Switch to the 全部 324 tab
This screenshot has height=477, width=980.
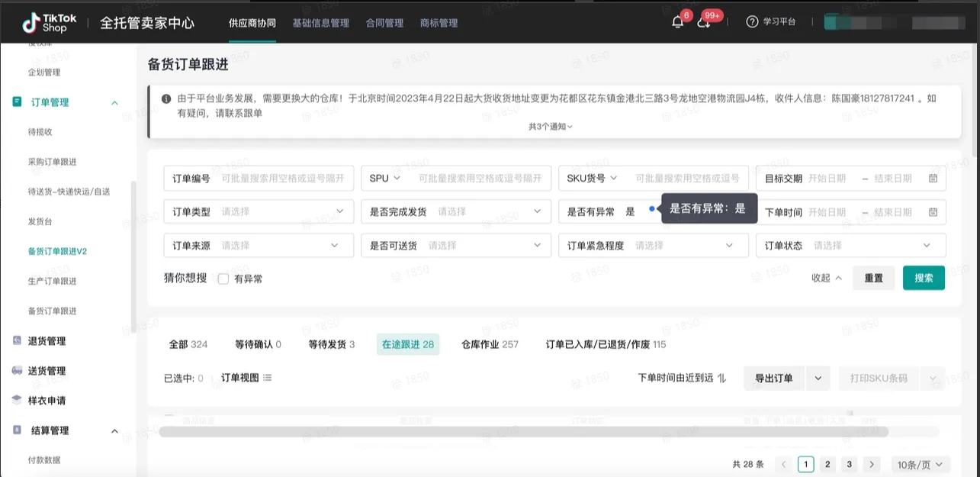(x=188, y=344)
